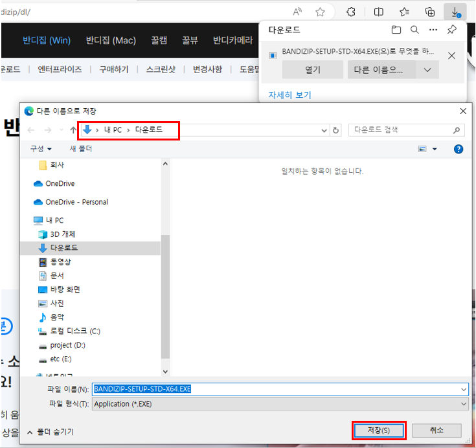Go up one folder level
476x448 pixels.
click(73, 130)
